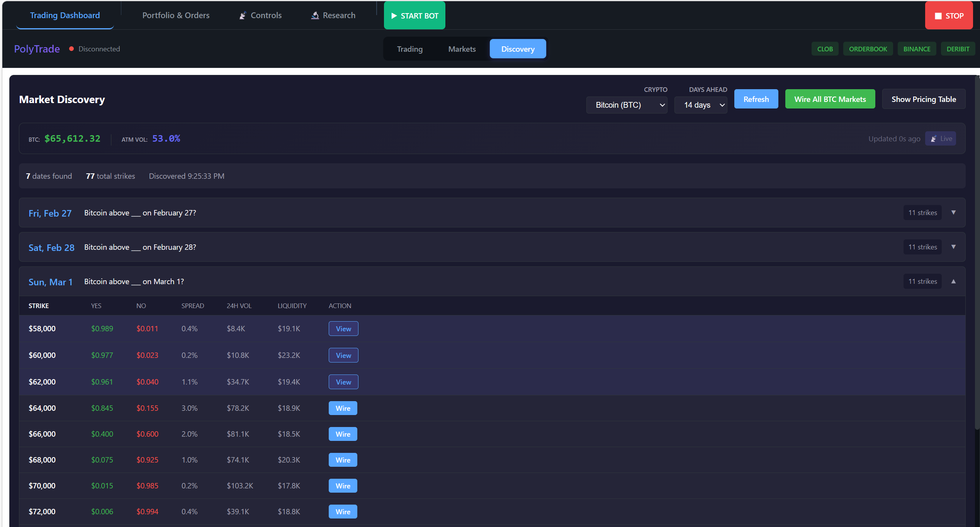Screen dimensions: 980x527
Task: Click the NO column header
Action: (x=141, y=306)
